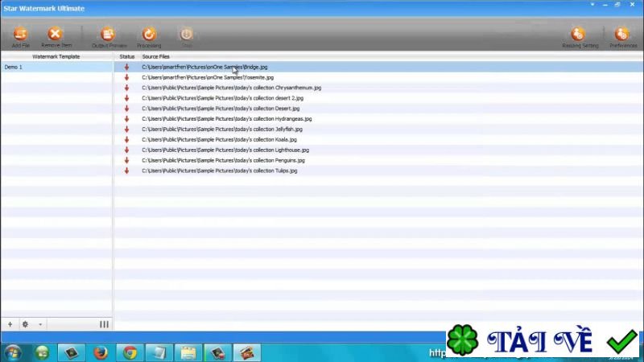The height and width of the screenshot is (362, 644).
Task: Expand the small arrow next to gear
Action: click(40, 325)
